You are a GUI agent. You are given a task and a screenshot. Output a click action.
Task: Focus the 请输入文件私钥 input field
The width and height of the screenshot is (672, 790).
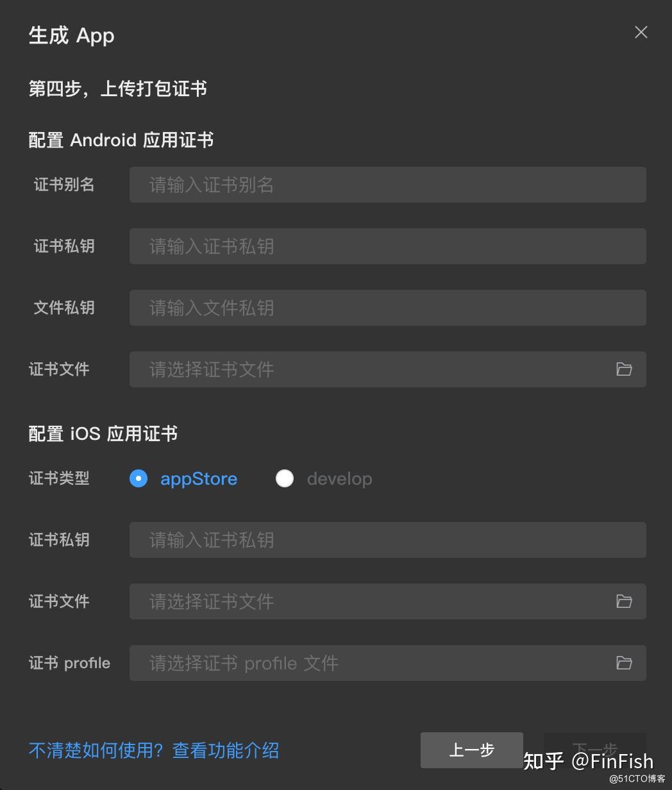coord(388,308)
